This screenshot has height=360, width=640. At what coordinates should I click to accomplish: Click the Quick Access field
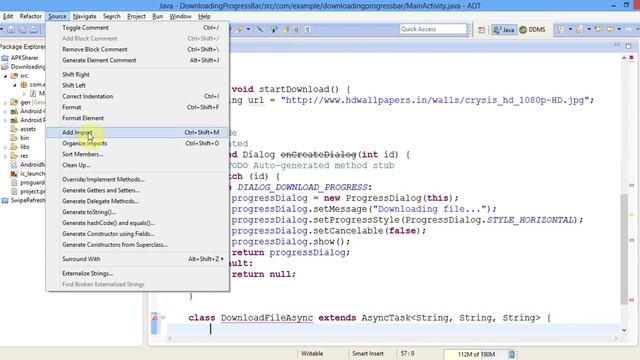pyautogui.click(x=433, y=29)
